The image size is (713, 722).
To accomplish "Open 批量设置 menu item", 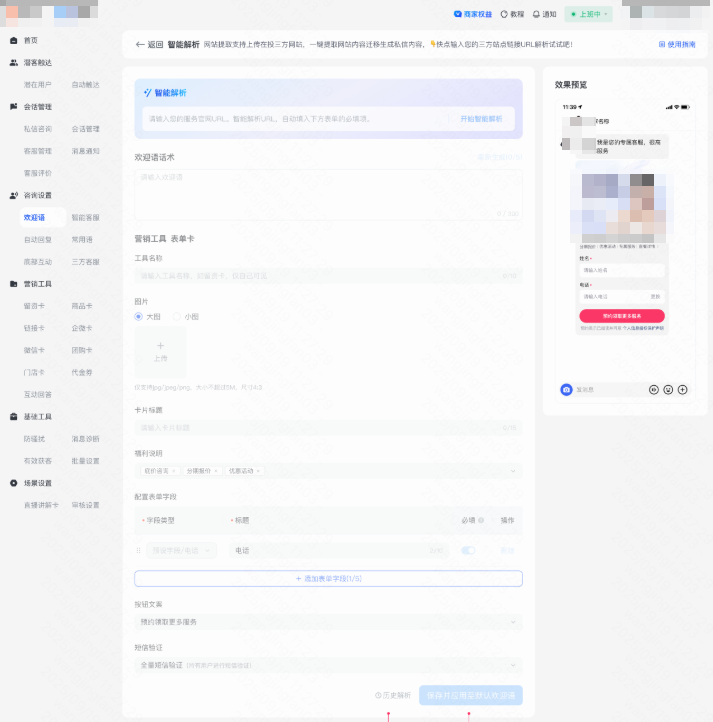I will 86,461.
